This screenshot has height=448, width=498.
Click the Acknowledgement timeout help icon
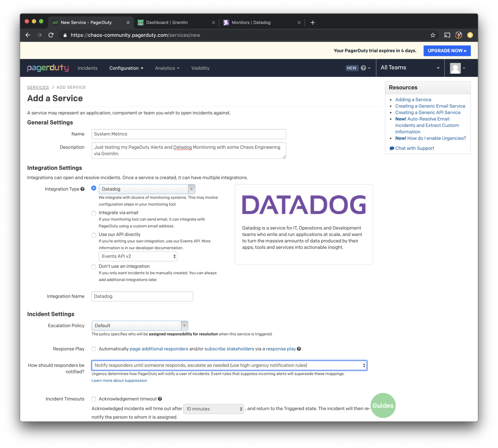(160, 399)
